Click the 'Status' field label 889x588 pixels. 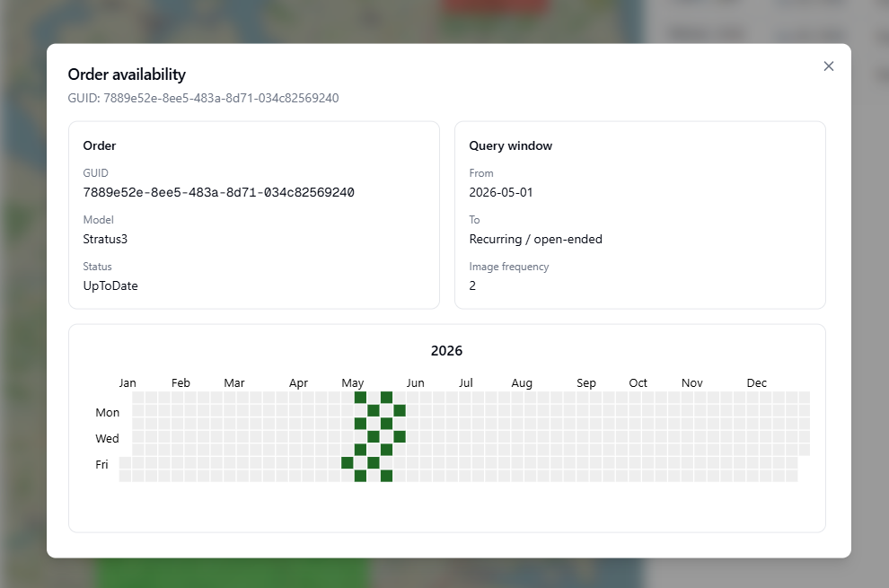click(x=97, y=267)
